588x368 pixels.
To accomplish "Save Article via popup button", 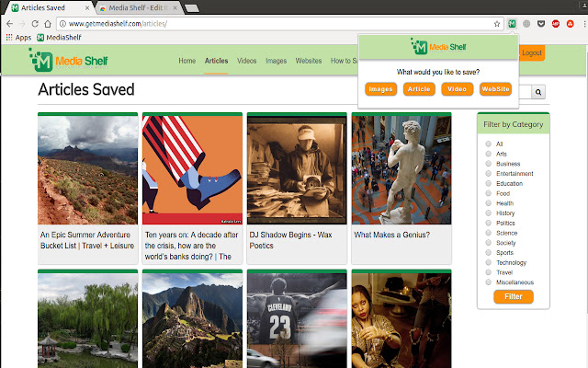I will 419,89.
